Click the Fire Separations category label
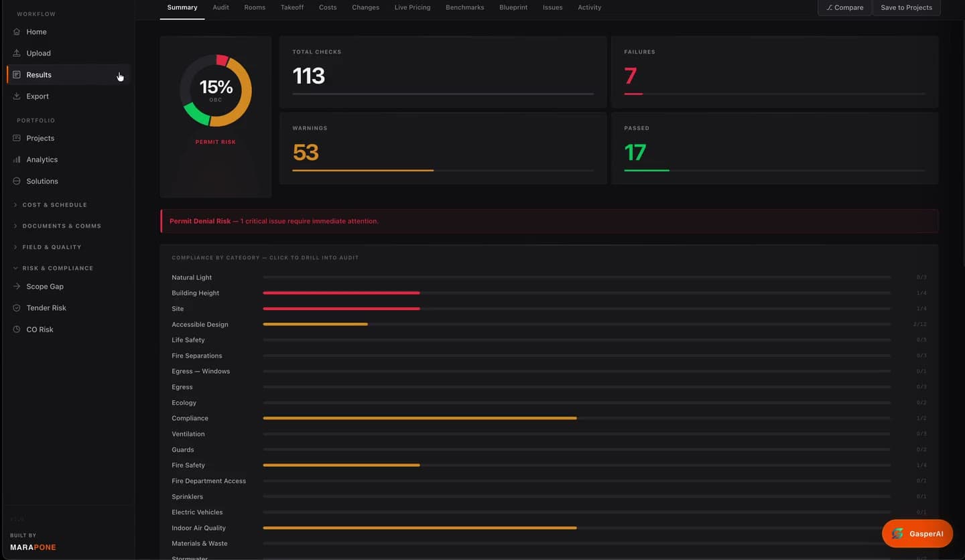The image size is (965, 560). (x=197, y=356)
